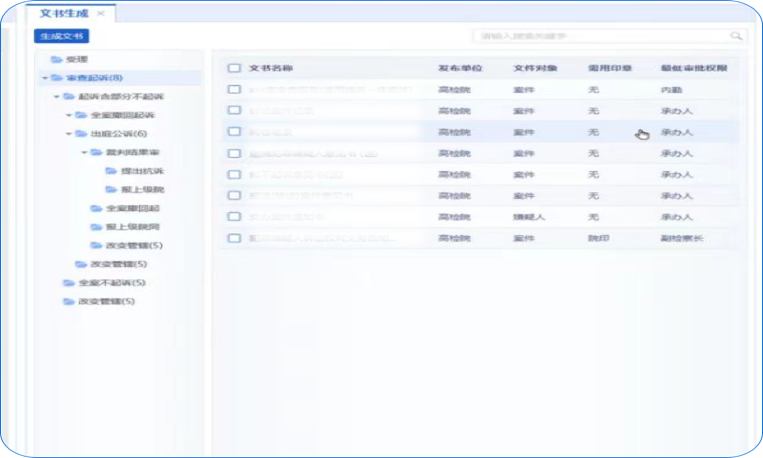This screenshot has height=458, width=763.
Task: Click the magnifier search icon
Action: 736,36
